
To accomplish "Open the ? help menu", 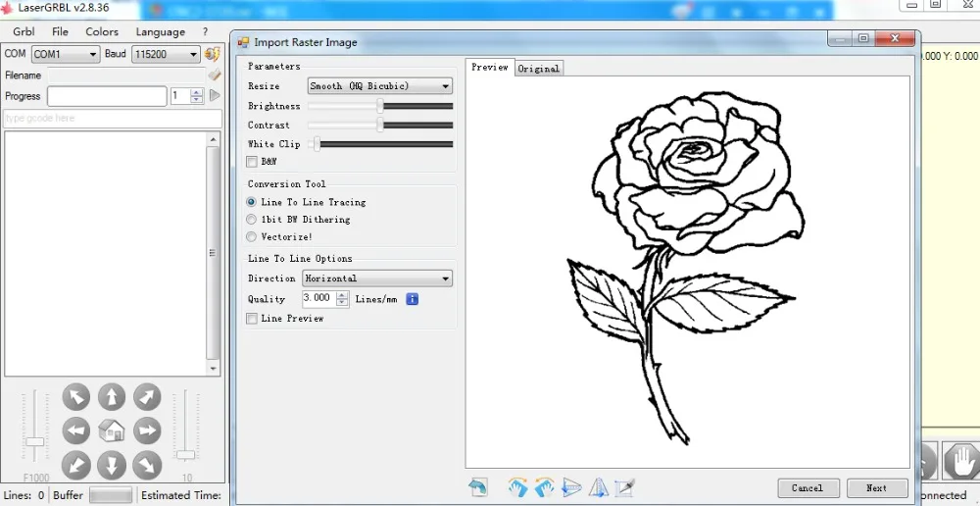I will tap(205, 32).
